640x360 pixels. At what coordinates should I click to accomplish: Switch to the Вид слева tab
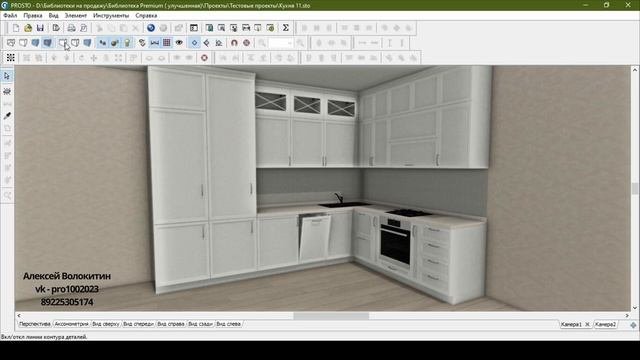pyautogui.click(x=229, y=324)
